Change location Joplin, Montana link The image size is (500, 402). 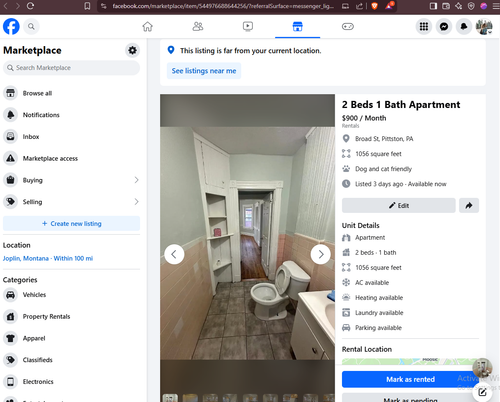48,258
